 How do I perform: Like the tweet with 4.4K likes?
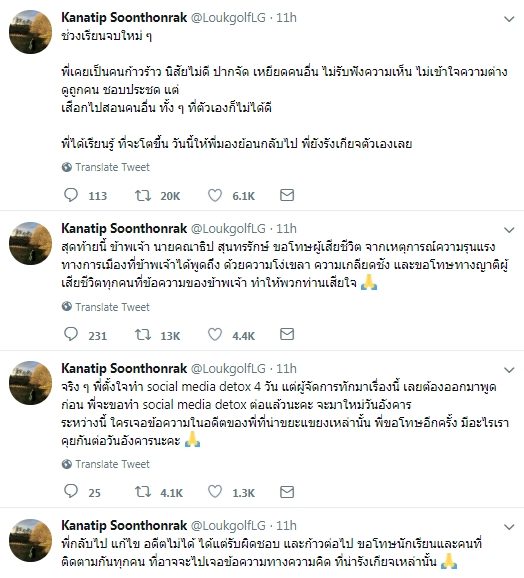click(215, 335)
